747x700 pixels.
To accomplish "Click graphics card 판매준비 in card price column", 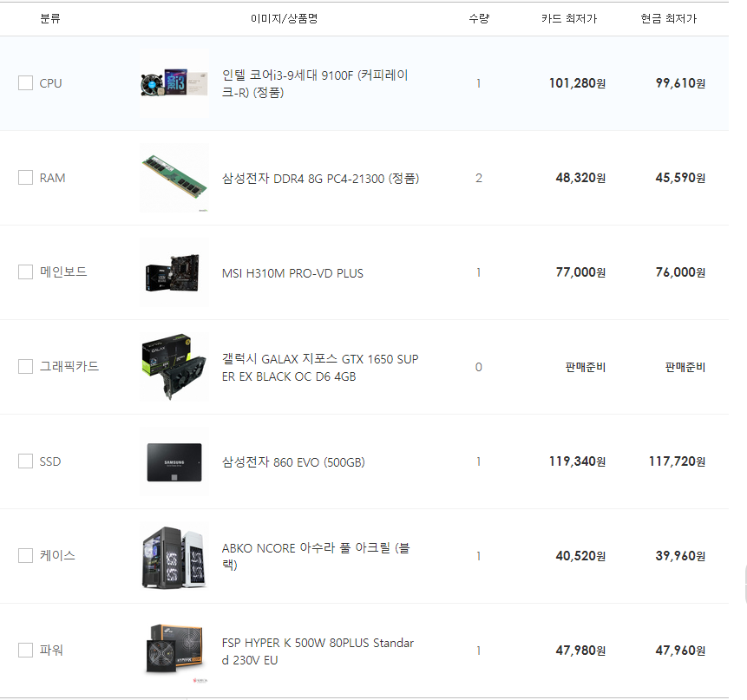I will coord(585,367).
